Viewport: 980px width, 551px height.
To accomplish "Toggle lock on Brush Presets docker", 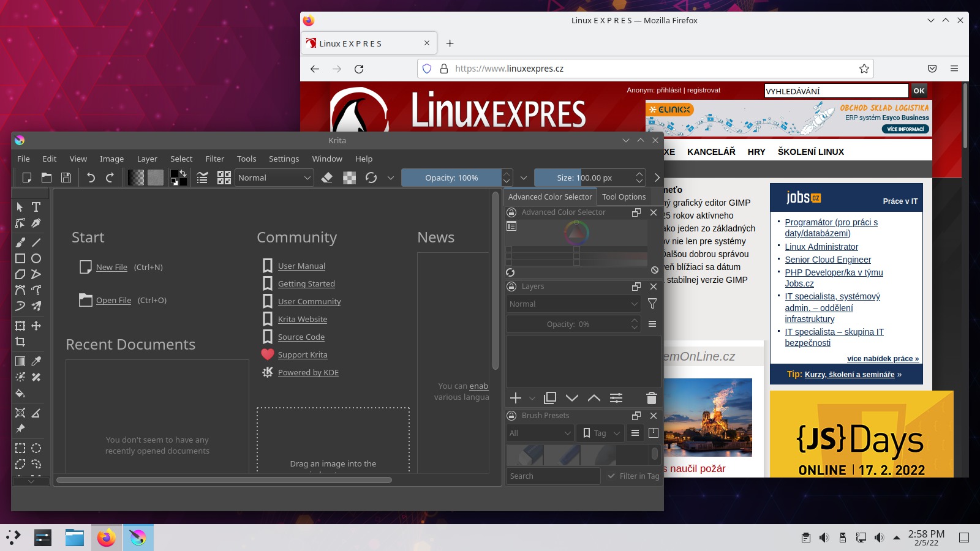I will (x=511, y=416).
